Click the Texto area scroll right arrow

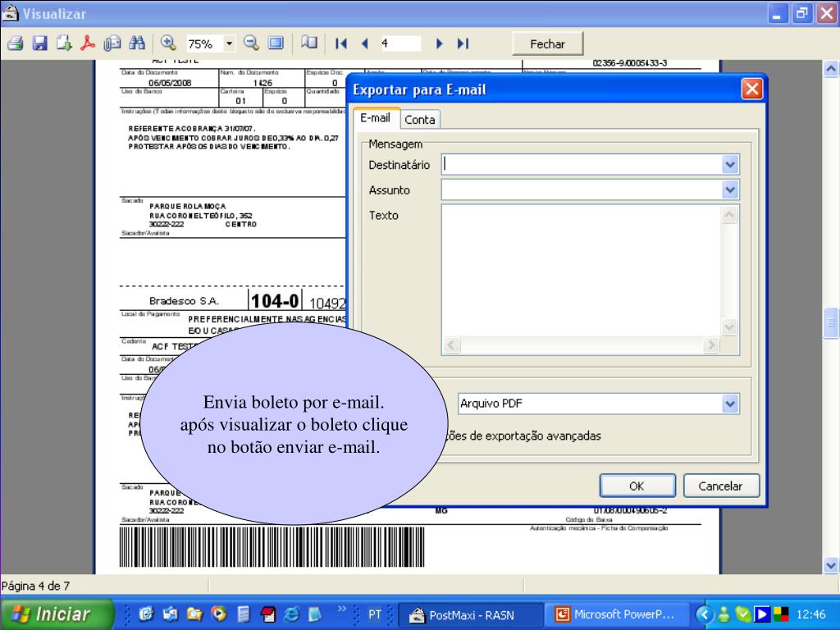[x=711, y=345]
